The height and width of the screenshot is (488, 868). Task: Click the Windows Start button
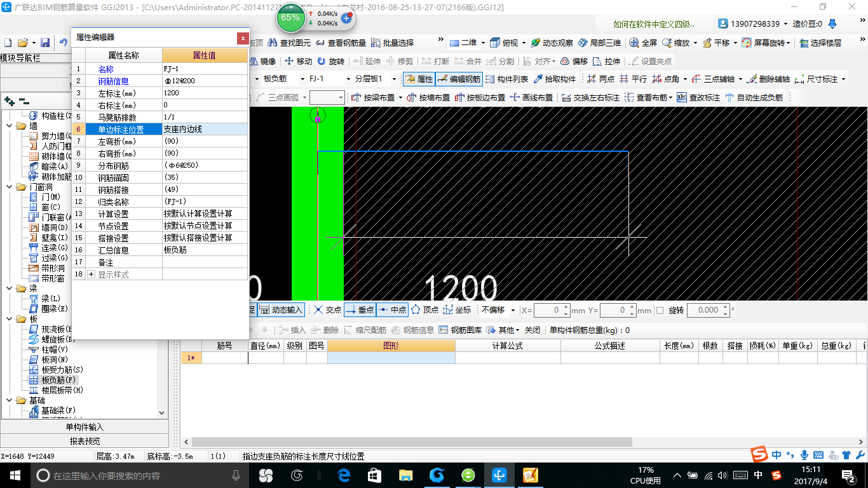tap(14, 475)
